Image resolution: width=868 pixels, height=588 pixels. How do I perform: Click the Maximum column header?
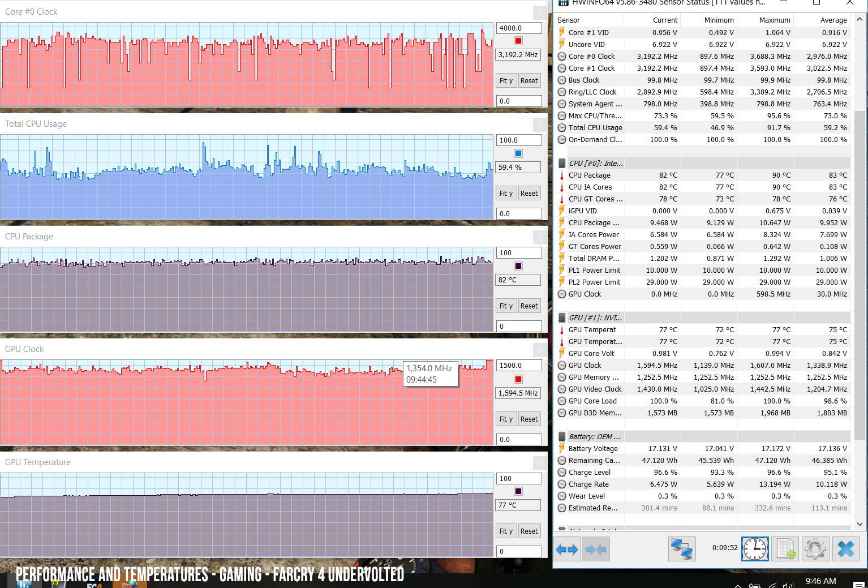click(774, 20)
